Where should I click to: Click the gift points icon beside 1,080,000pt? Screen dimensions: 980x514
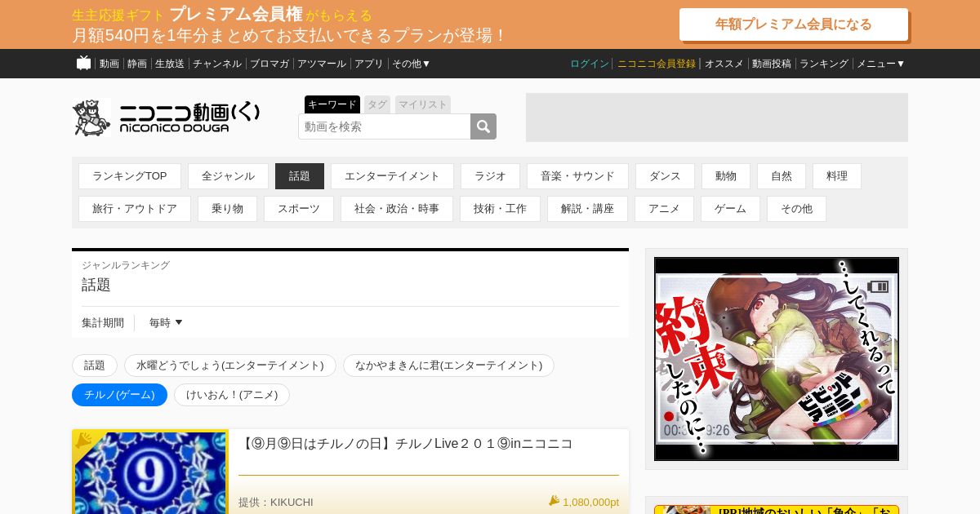coord(554,501)
